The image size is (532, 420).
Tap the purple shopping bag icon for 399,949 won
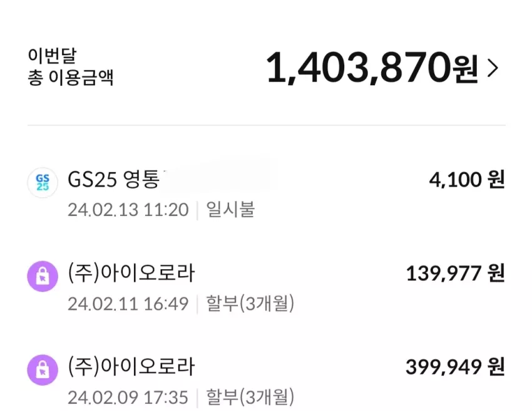(43, 370)
